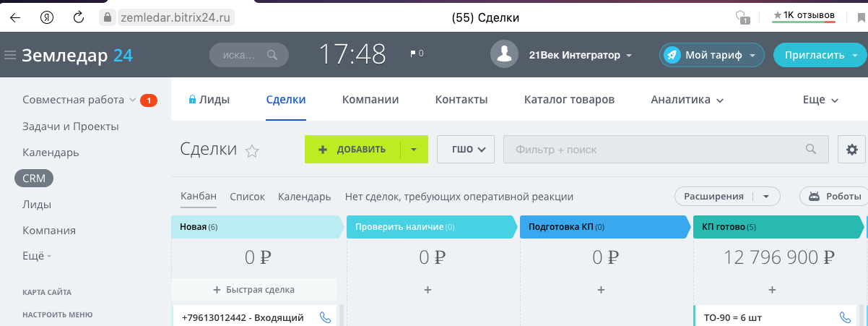868x326 pixels.
Task: Expand the Мой тариф arrow
Action: pos(752,56)
